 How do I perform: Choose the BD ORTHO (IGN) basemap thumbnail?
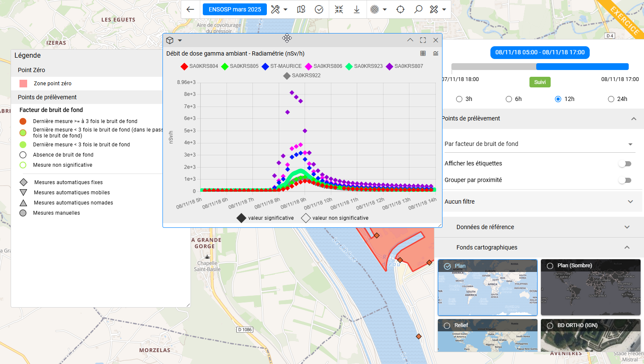pos(591,335)
